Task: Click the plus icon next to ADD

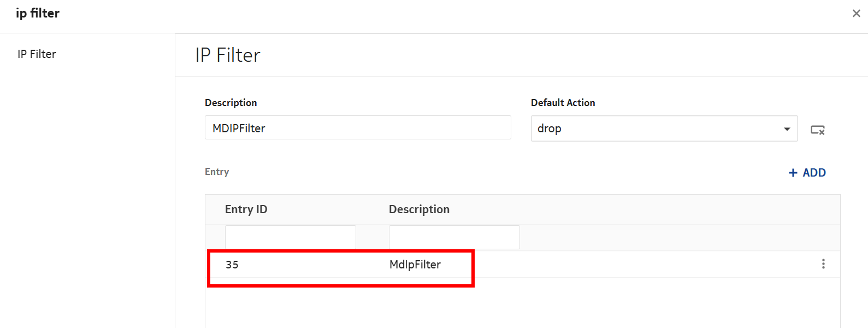Action: click(x=793, y=173)
